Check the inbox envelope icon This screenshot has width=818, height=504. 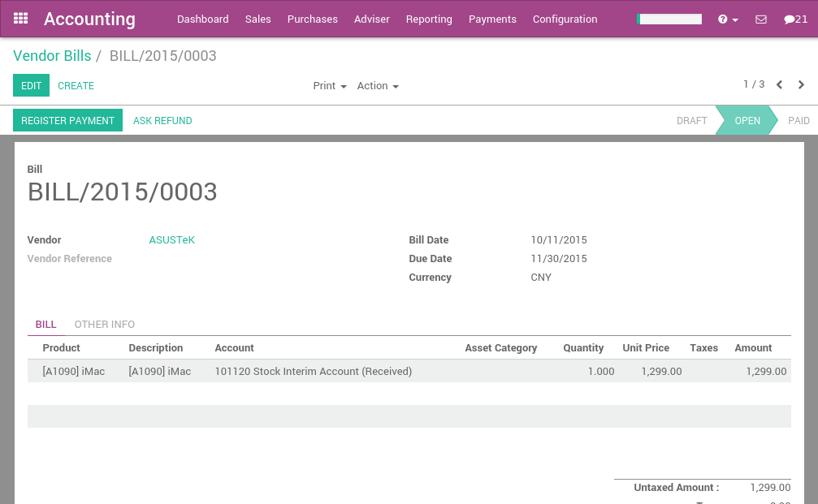point(760,19)
